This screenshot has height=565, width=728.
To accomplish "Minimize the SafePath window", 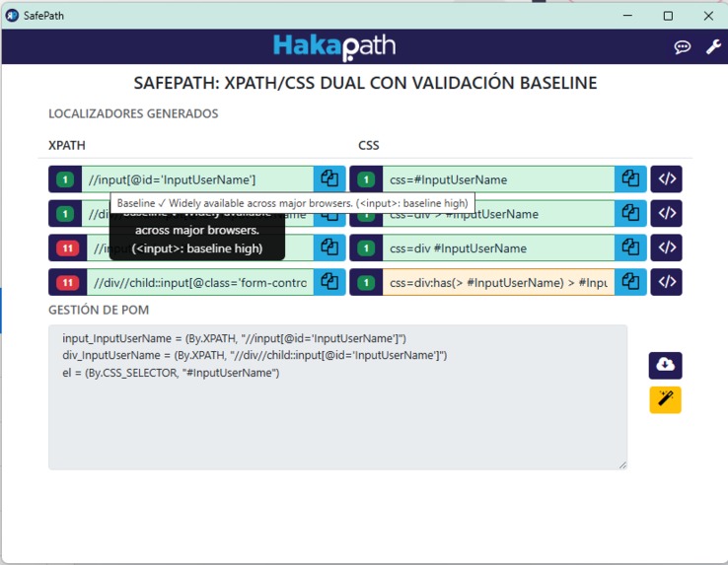I will pyautogui.click(x=627, y=16).
